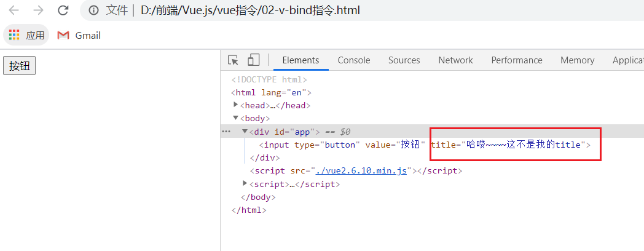This screenshot has width=644, height=251.
Task: Click the closing </div> tag line
Action: click(264, 157)
